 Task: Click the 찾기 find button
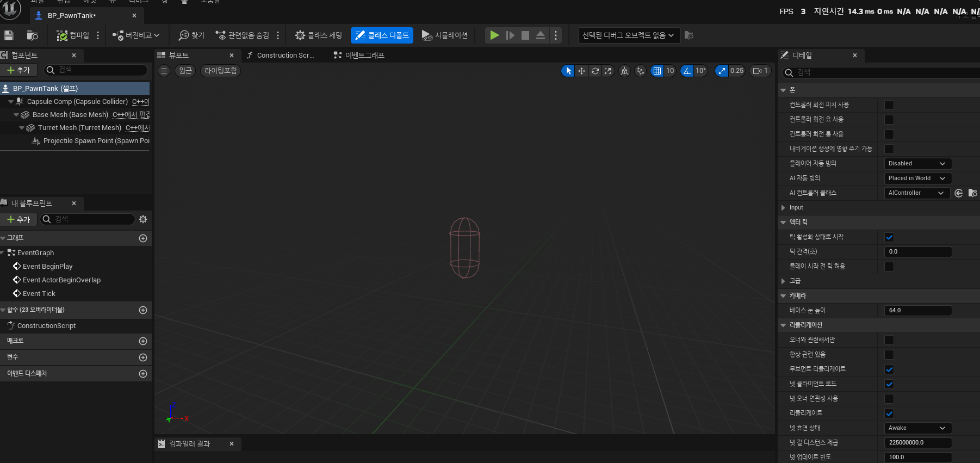pos(191,35)
